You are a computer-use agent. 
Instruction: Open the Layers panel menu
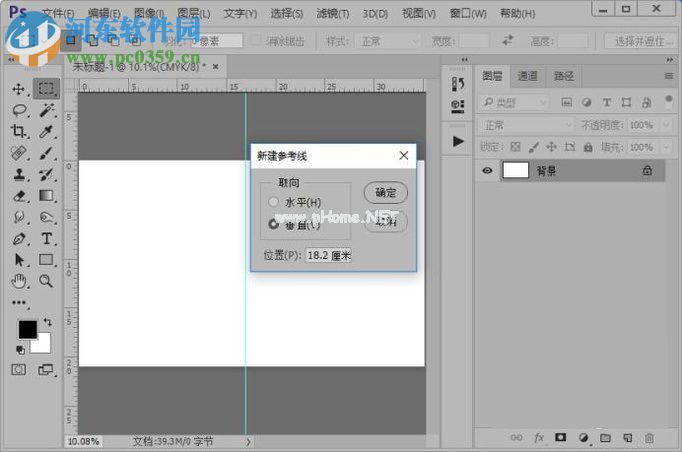coord(669,76)
